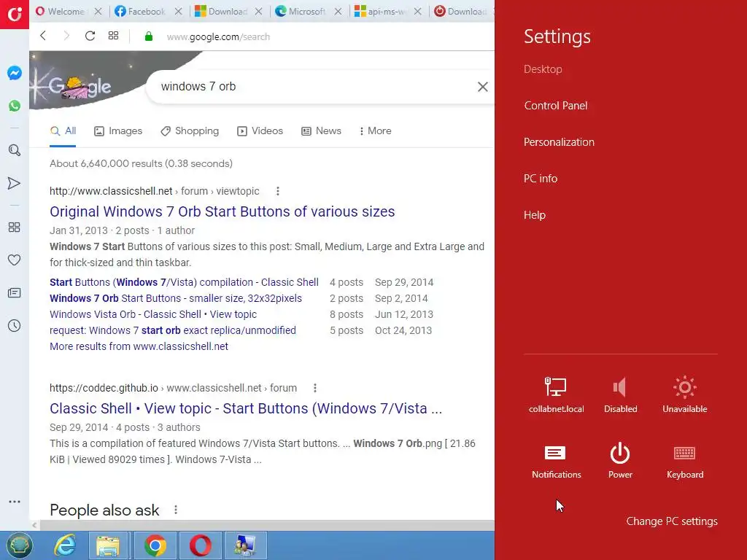Open Help from Settings charm
747x560 pixels.
[x=535, y=215]
